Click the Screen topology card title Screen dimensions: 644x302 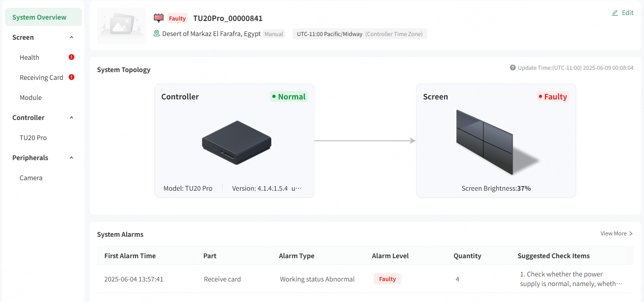pyautogui.click(x=435, y=96)
